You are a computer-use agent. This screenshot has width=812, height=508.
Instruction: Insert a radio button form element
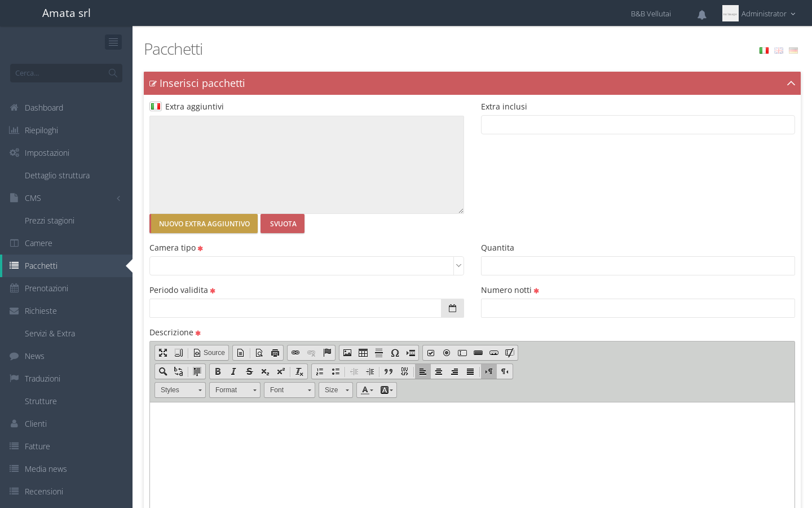click(x=447, y=353)
